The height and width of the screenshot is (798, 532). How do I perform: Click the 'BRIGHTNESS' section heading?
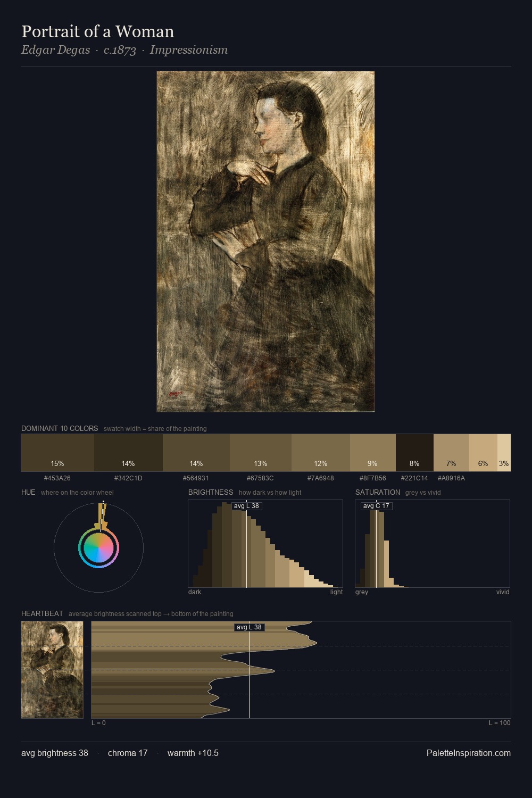[x=211, y=492]
